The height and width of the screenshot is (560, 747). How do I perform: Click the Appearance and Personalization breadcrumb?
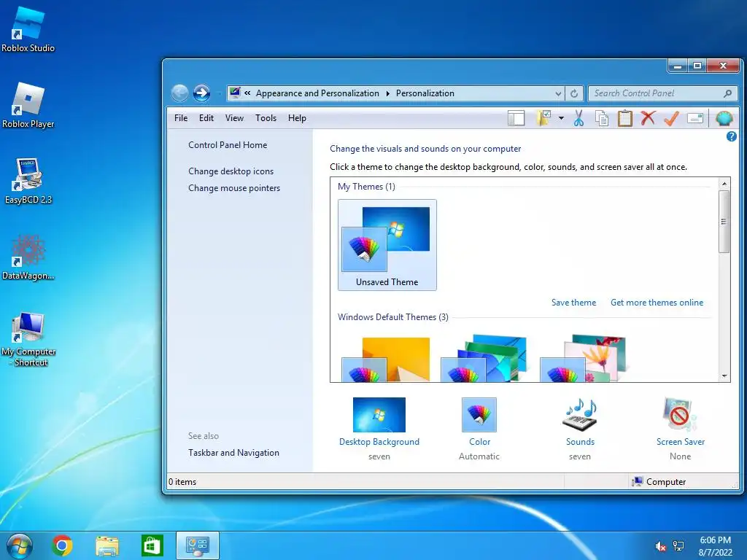pos(317,93)
